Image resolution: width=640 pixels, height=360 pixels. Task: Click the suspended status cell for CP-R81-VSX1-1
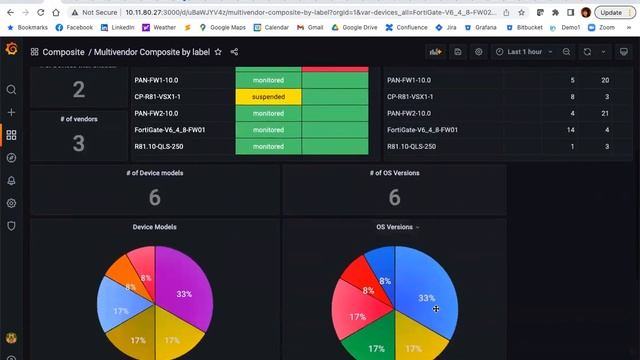click(x=268, y=97)
